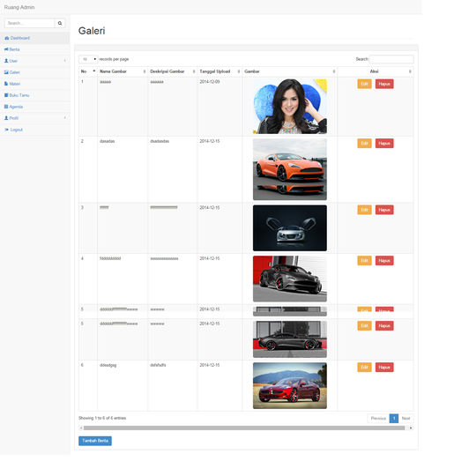
Task: Focus the sidebar Search field
Action: pos(29,23)
